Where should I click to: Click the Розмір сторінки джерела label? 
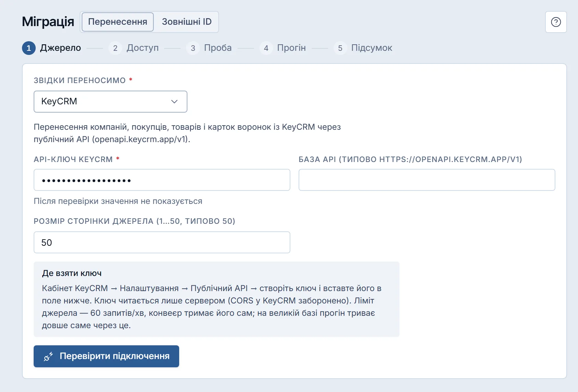pos(134,221)
